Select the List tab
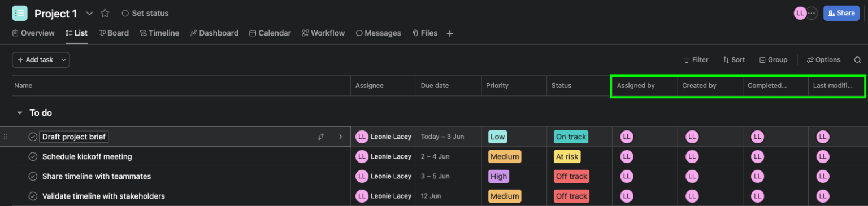This screenshot has height=206, width=868. (76, 33)
